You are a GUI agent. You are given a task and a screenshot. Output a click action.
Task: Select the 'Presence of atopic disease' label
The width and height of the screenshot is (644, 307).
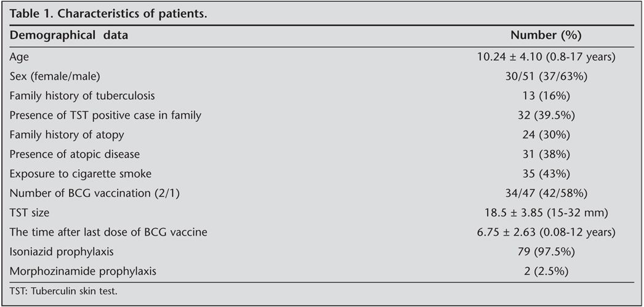(71, 154)
